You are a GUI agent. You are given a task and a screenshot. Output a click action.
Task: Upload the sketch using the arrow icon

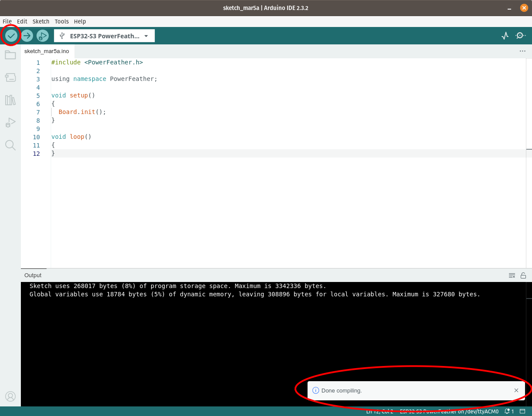[27, 36]
